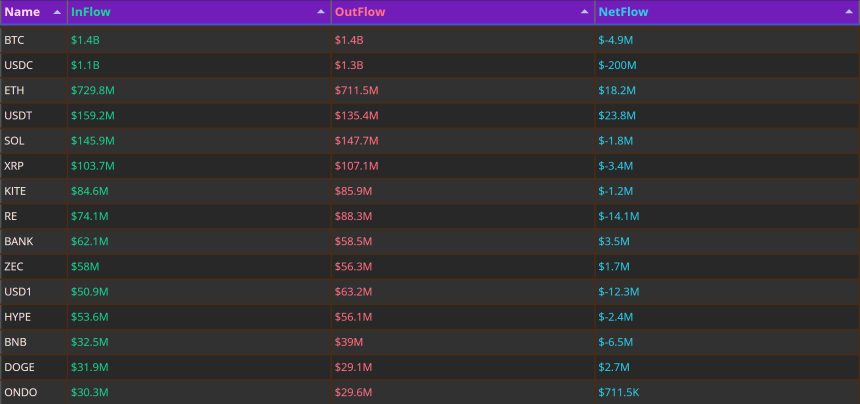Select the DOGE row name
This screenshot has width=860, height=404.
(x=19, y=368)
